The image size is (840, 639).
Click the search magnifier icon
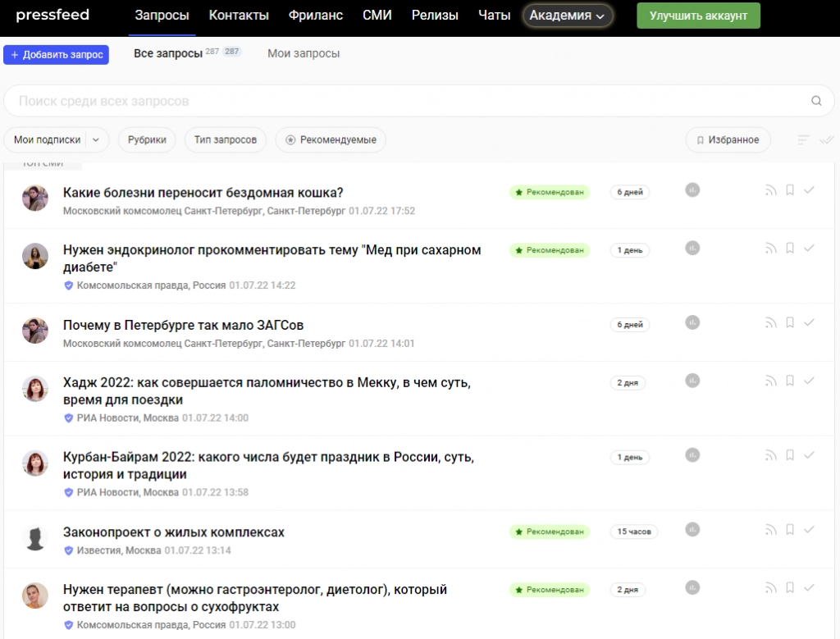click(816, 101)
